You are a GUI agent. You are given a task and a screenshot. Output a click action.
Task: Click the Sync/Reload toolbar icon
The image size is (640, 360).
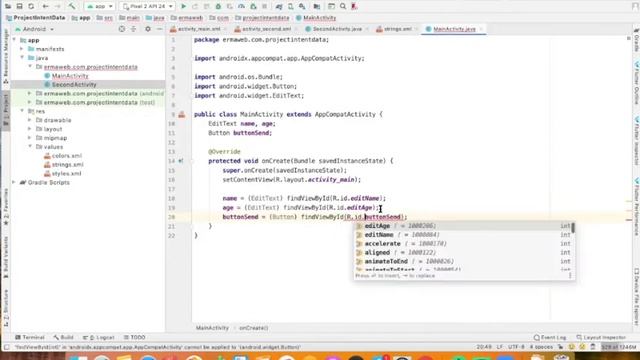[31, 6]
